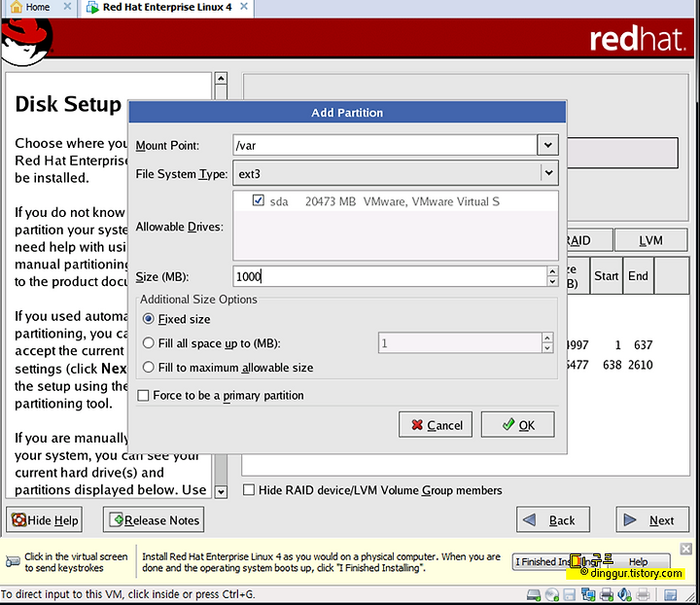Click the down arrow of the fill-up-to spinner

point(547,348)
